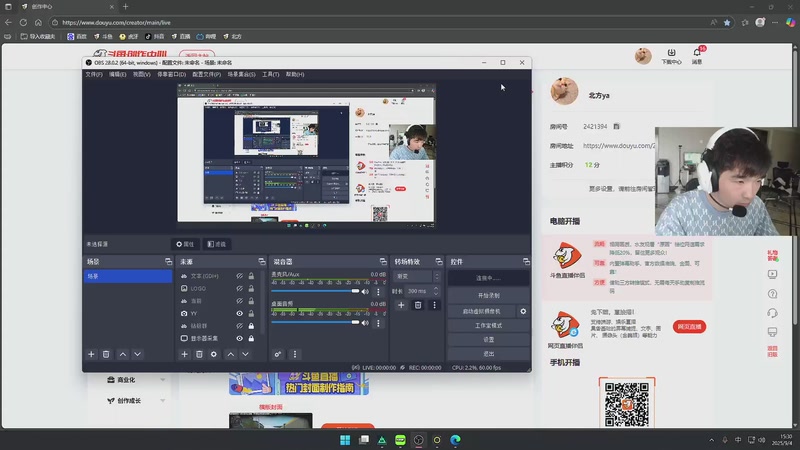The width and height of the screenshot is (800, 450).
Task: Toggle visibility of LOGO source
Action: tap(239, 288)
